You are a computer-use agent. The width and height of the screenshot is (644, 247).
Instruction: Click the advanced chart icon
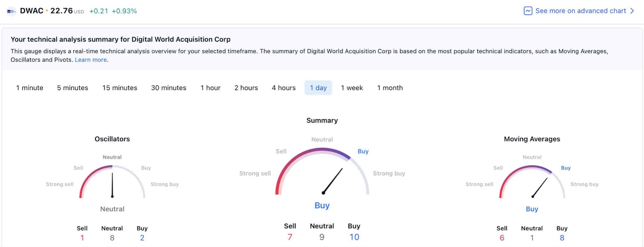click(x=528, y=11)
